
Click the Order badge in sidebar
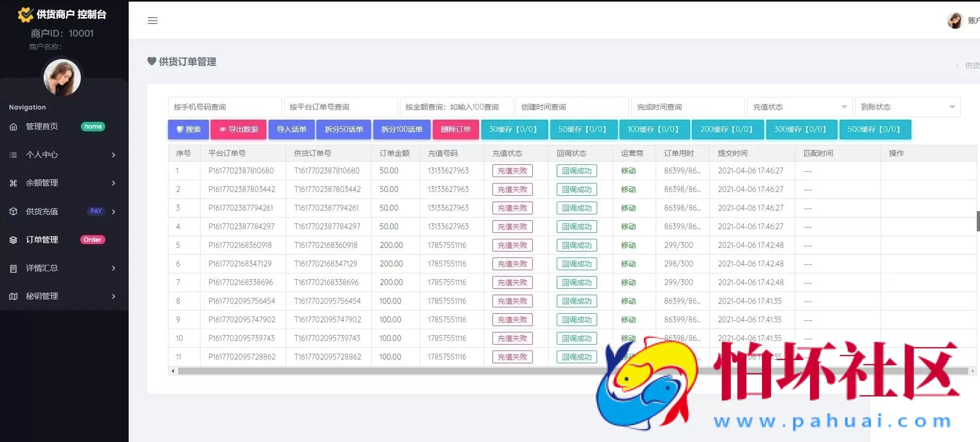(93, 240)
